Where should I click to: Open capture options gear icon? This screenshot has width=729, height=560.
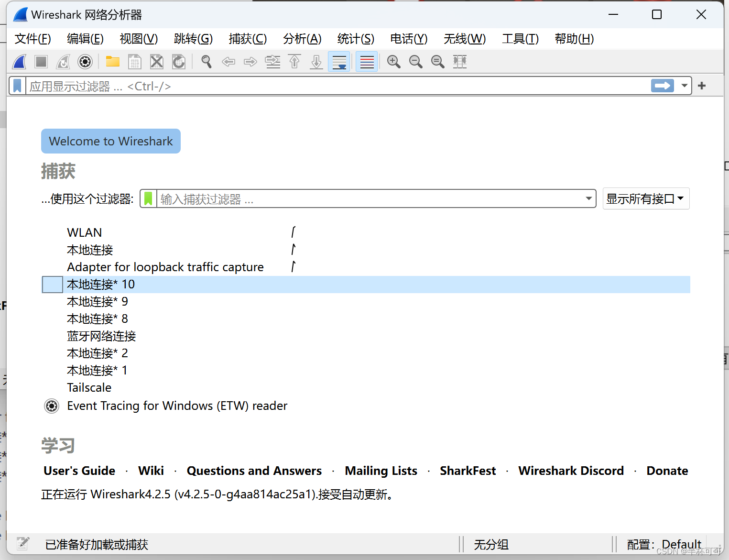click(85, 62)
